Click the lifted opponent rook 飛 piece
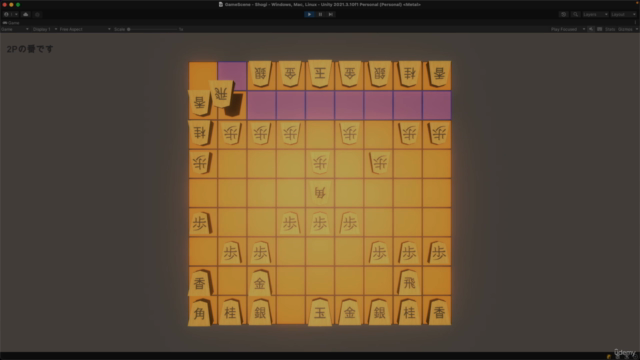This screenshot has height=360, width=640. [221, 94]
